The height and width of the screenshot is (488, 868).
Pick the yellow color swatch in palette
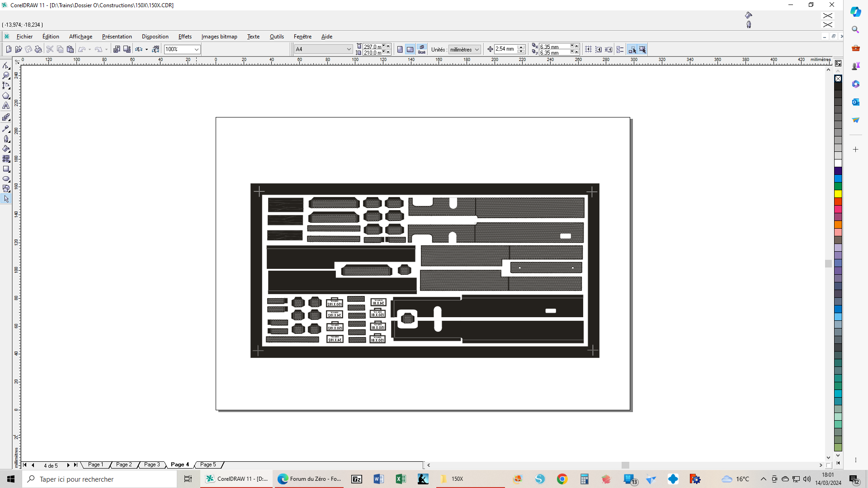click(x=838, y=194)
